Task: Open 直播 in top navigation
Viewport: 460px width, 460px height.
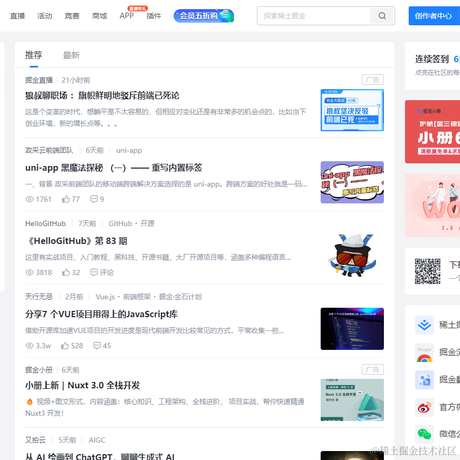Action: coord(17,16)
